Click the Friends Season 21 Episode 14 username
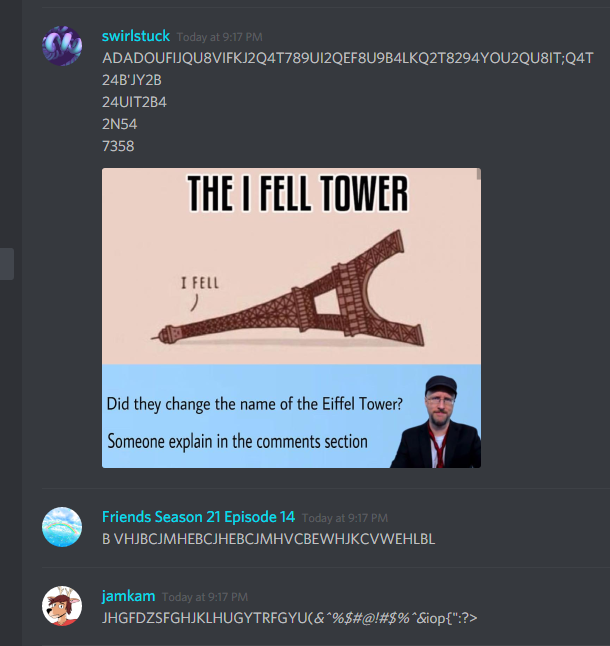This screenshot has height=646, width=610. coord(198,517)
